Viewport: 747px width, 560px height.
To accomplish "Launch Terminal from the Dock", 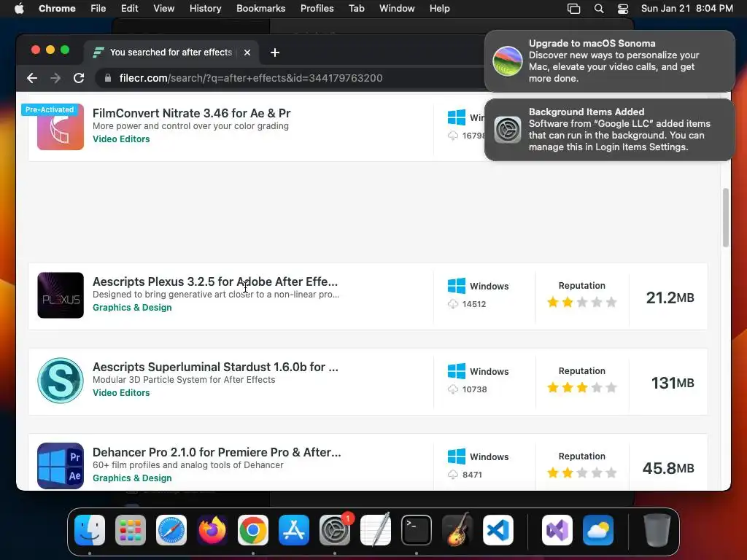I will click(417, 530).
